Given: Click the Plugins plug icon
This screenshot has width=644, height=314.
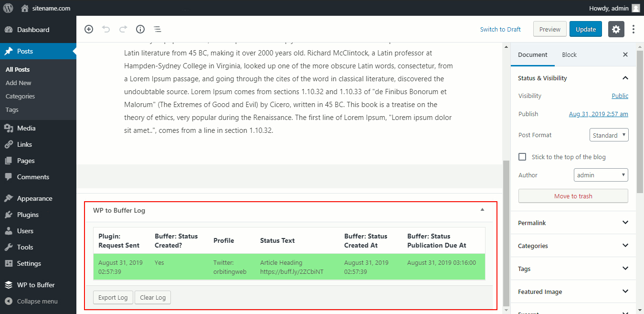Looking at the screenshot, I should click(9, 215).
